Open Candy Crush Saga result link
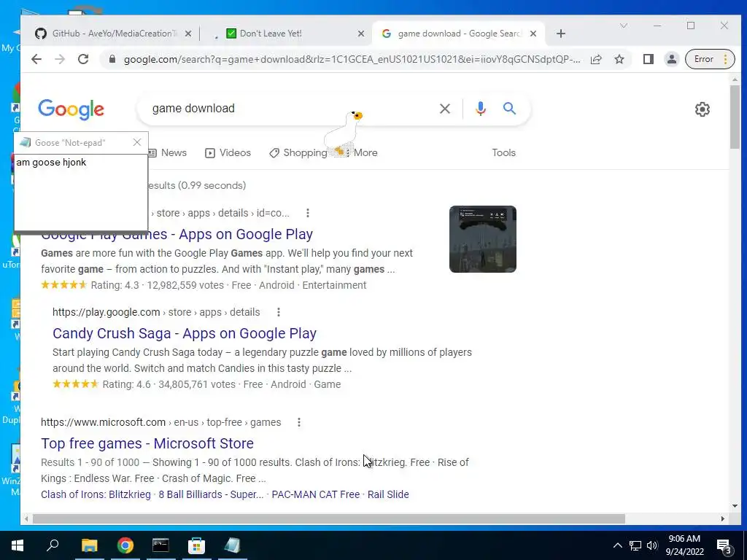747x560 pixels. (185, 333)
